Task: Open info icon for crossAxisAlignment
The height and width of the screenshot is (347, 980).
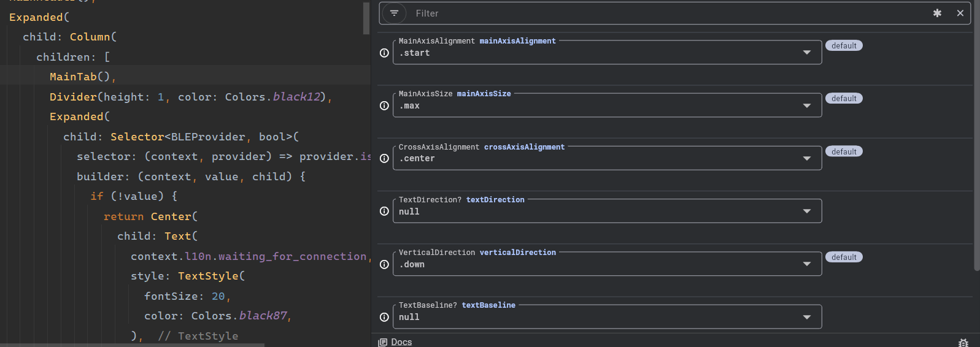Action: click(384, 158)
